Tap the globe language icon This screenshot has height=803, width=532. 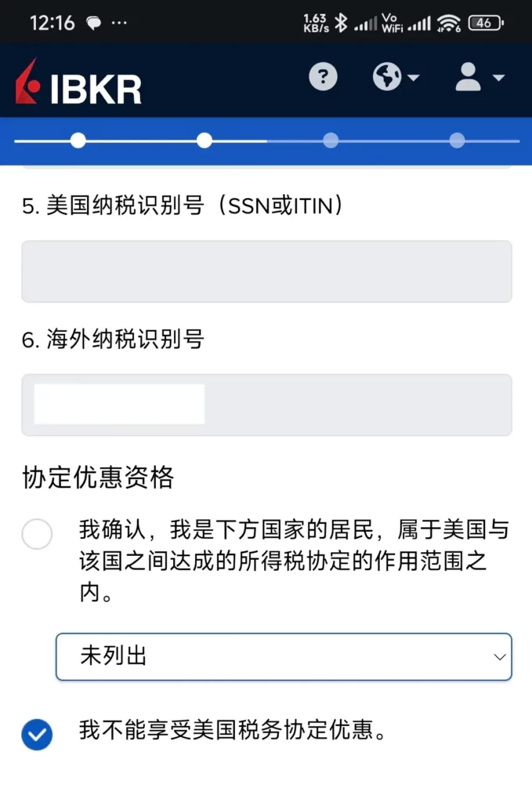tap(387, 78)
